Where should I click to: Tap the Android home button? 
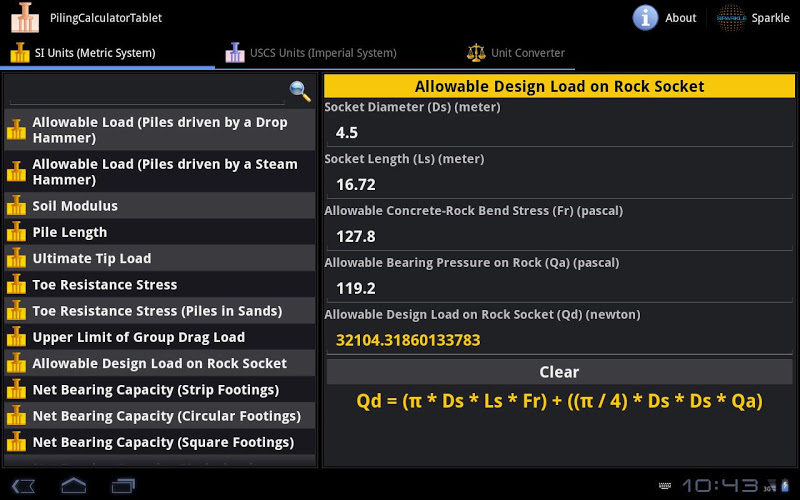click(73, 485)
